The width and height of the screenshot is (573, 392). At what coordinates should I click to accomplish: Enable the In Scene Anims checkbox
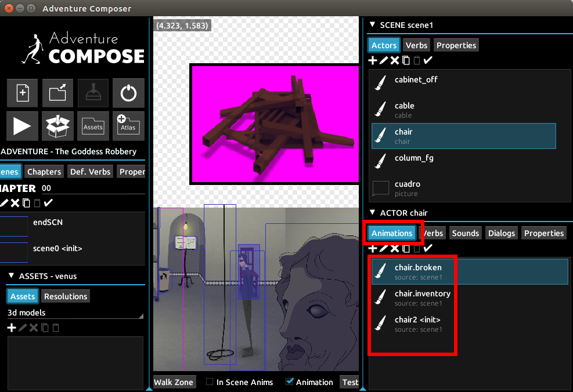click(x=210, y=382)
